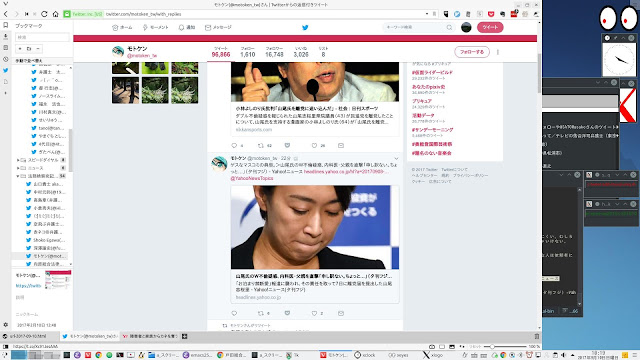Reply to the Yamao tweet
The width and height of the screenshot is (640, 360).
click(x=234, y=313)
